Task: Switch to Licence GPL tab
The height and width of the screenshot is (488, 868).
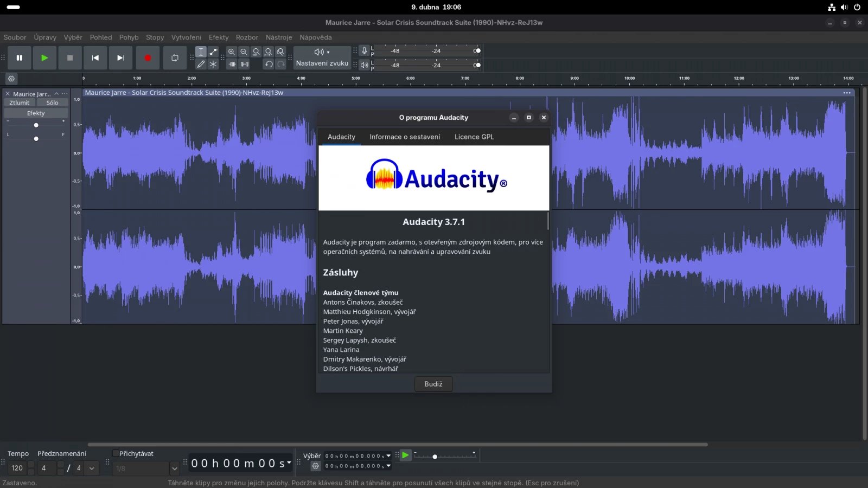Action: pos(474,137)
